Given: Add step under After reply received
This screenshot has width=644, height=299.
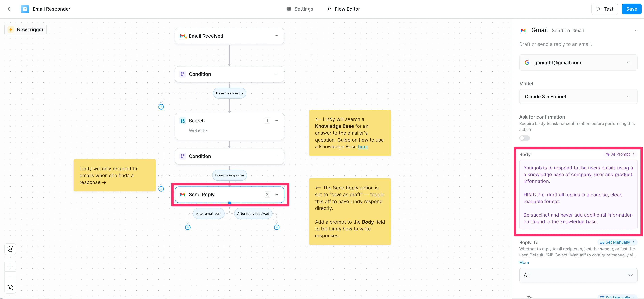Looking at the screenshot, I should [x=276, y=227].
